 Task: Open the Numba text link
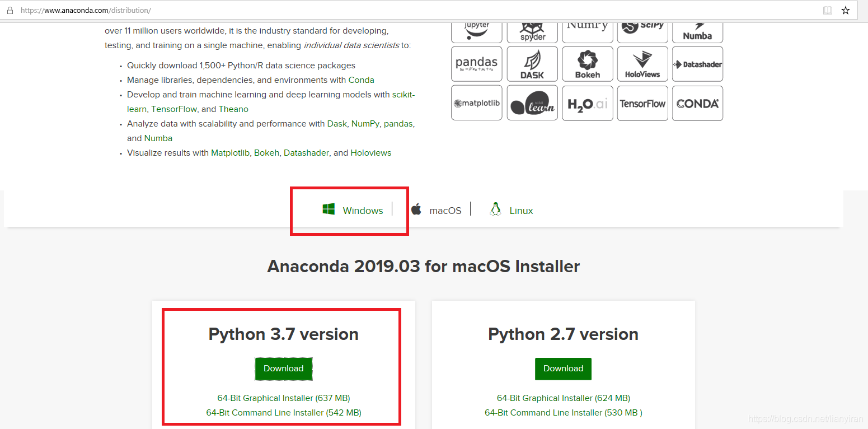[158, 138]
